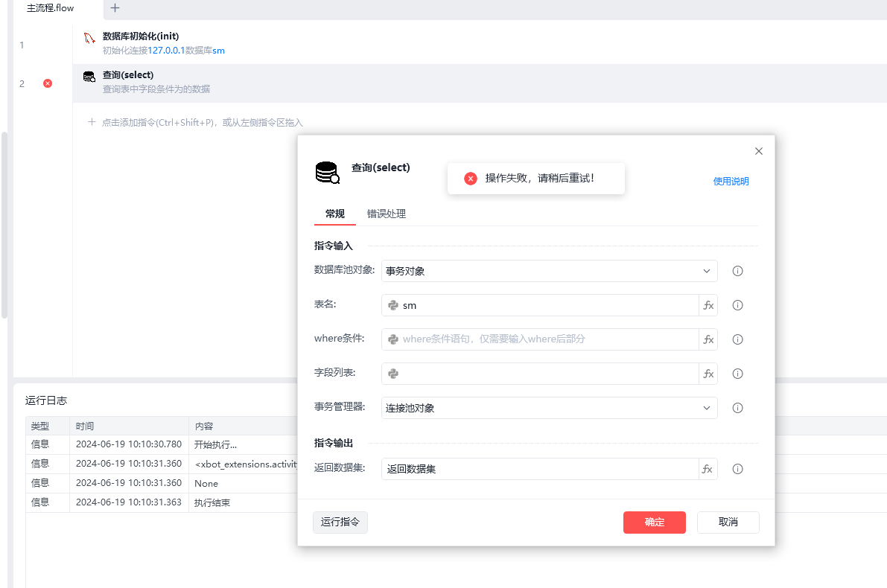Click the 运行指令 button
This screenshot has height=588, width=887.
pyautogui.click(x=340, y=523)
